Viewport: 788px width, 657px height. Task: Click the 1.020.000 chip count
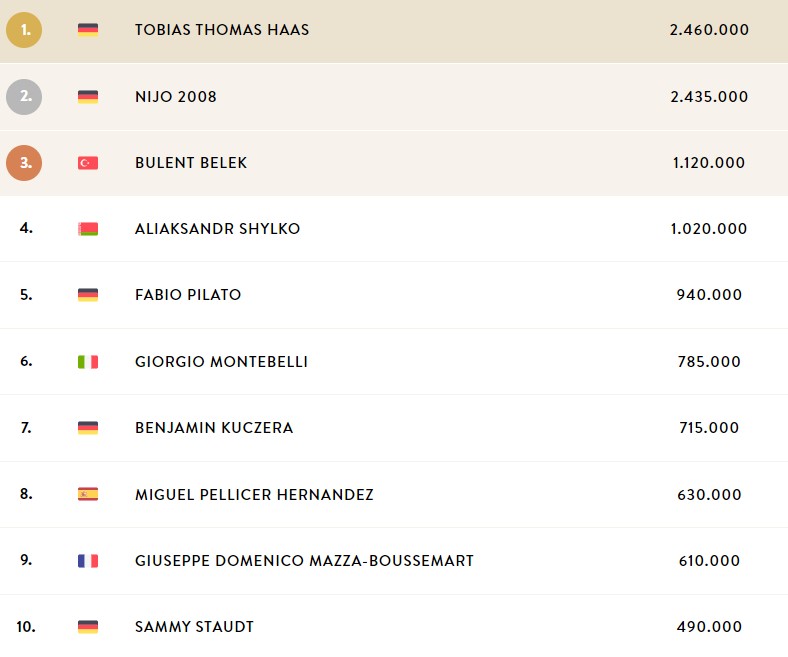709,229
